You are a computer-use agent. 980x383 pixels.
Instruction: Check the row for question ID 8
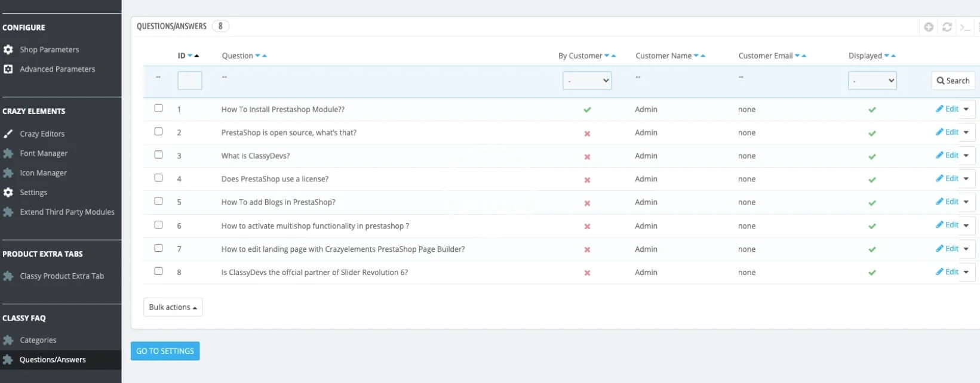point(158,271)
